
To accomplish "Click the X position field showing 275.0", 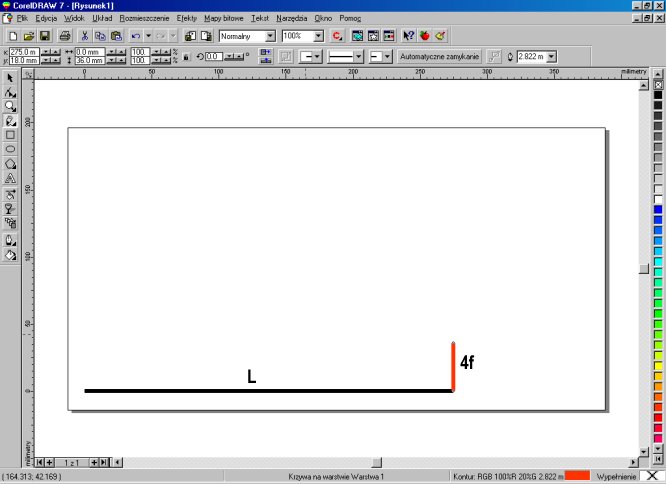I will click(x=22, y=52).
